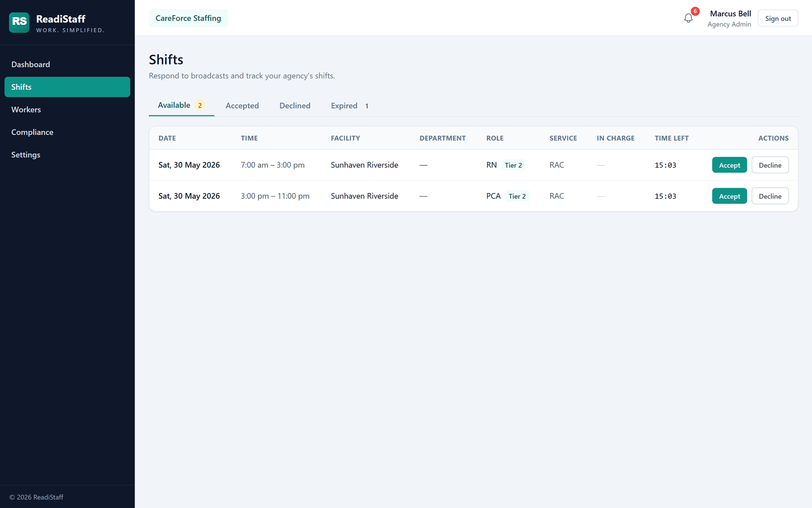Switch to the Accepted tab

click(242, 106)
